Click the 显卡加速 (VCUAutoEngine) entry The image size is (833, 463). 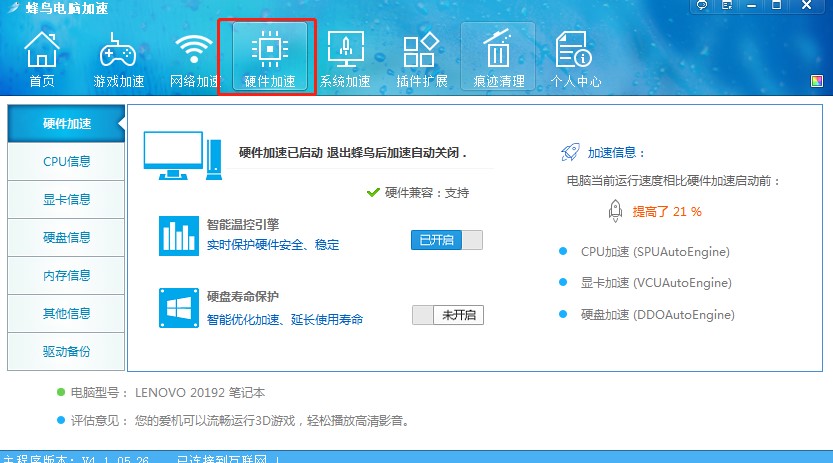pos(656,282)
